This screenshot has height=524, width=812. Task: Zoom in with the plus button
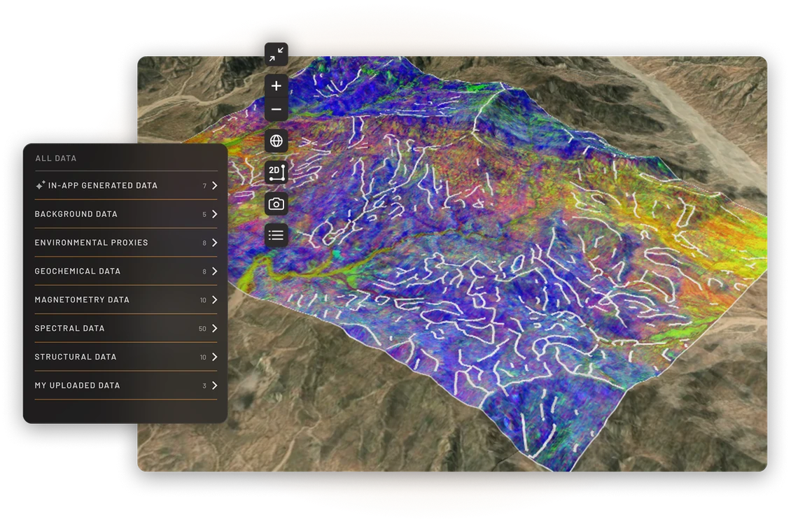pos(276,86)
